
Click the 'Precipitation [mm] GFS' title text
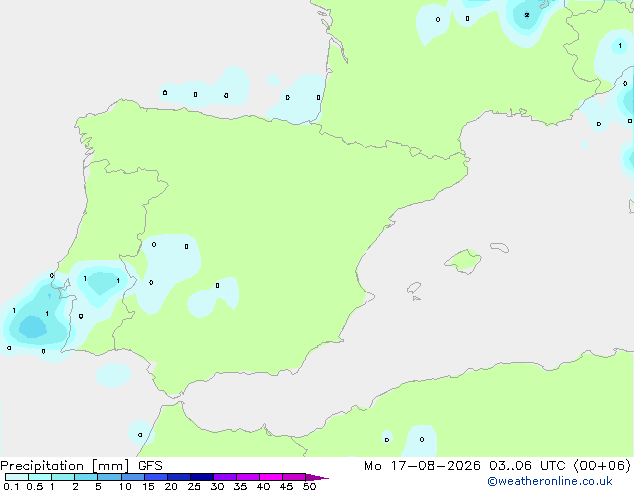81,466
